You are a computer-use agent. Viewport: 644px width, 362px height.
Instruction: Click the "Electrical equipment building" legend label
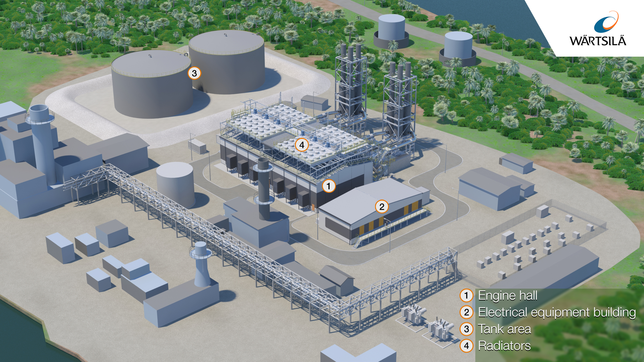coord(557,312)
